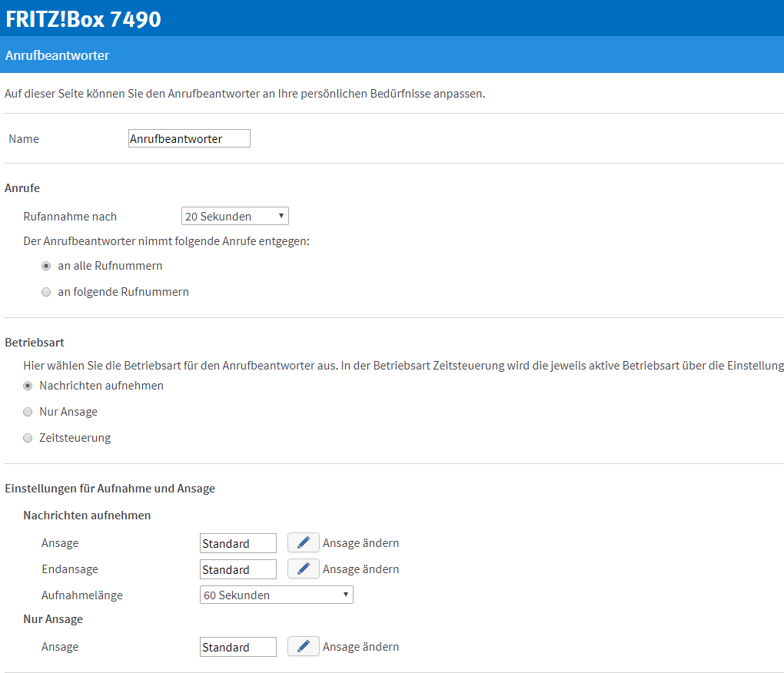Viewport: 784px width, 673px height.
Task: Click pencil icon beside Ansage under Nachrichten aufnehmen
Action: (x=303, y=542)
